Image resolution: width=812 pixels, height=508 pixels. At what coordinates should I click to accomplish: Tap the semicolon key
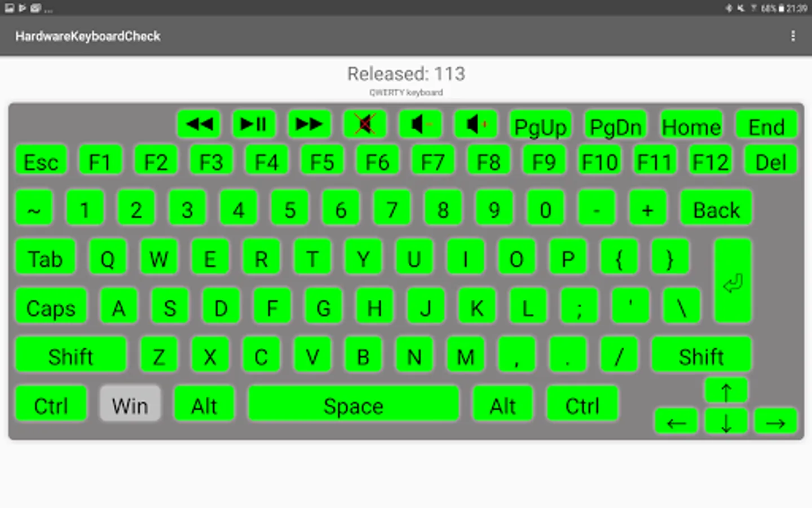coord(579,306)
